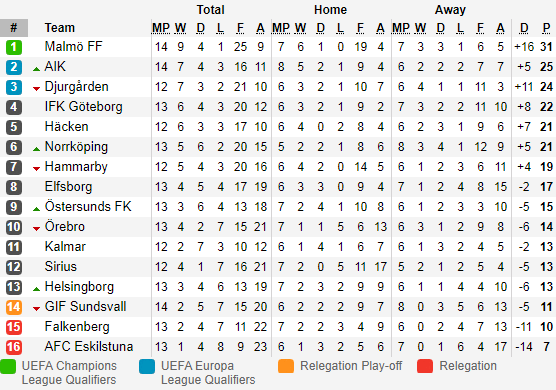Select the Total section header
Viewport: 556px width, 390px height.
211,10
